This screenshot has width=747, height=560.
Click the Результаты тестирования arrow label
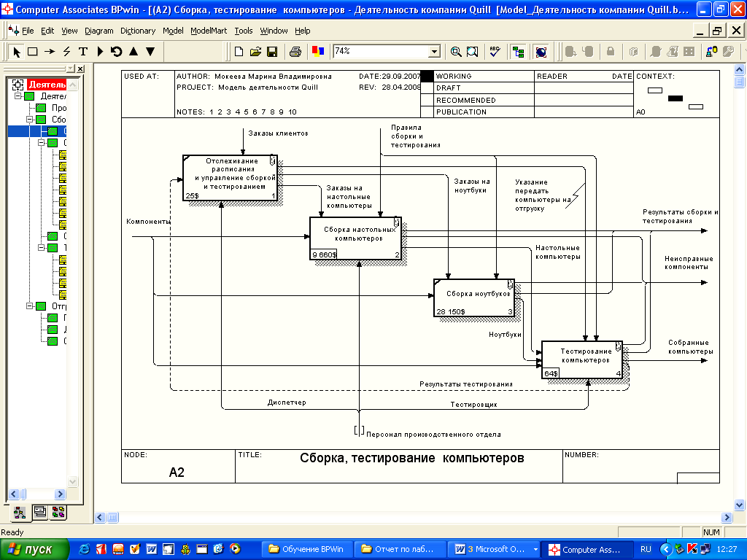466,384
